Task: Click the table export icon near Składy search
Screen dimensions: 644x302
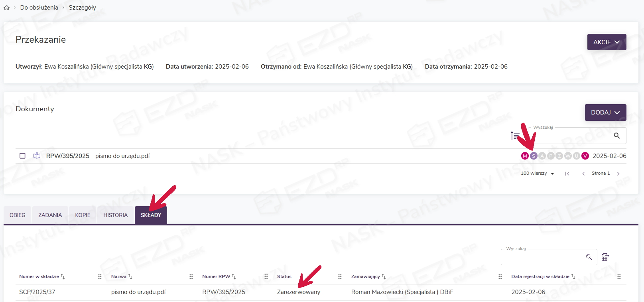Action: [605, 257]
